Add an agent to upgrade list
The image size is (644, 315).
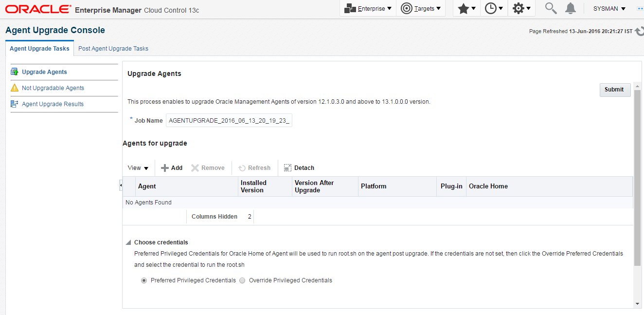172,168
